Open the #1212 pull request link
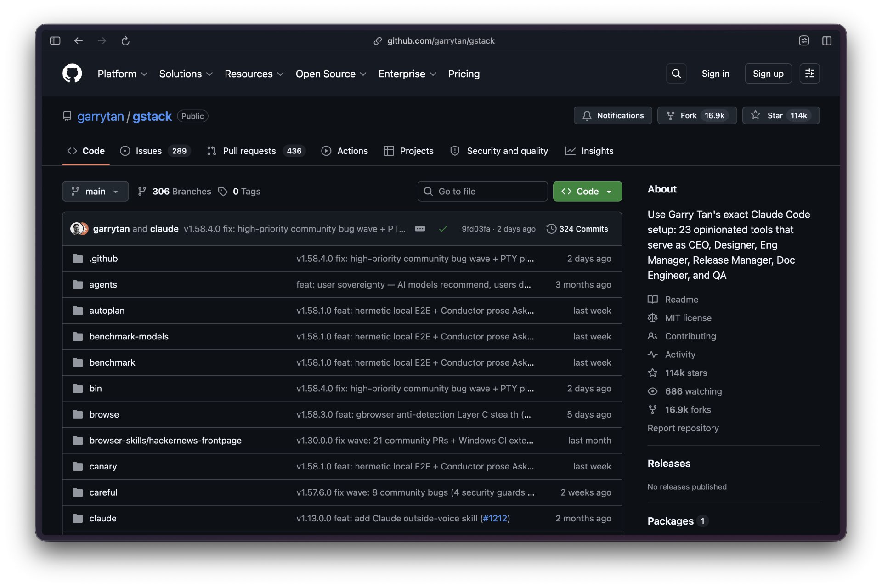The width and height of the screenshot is (882, 588). [495, 519]
